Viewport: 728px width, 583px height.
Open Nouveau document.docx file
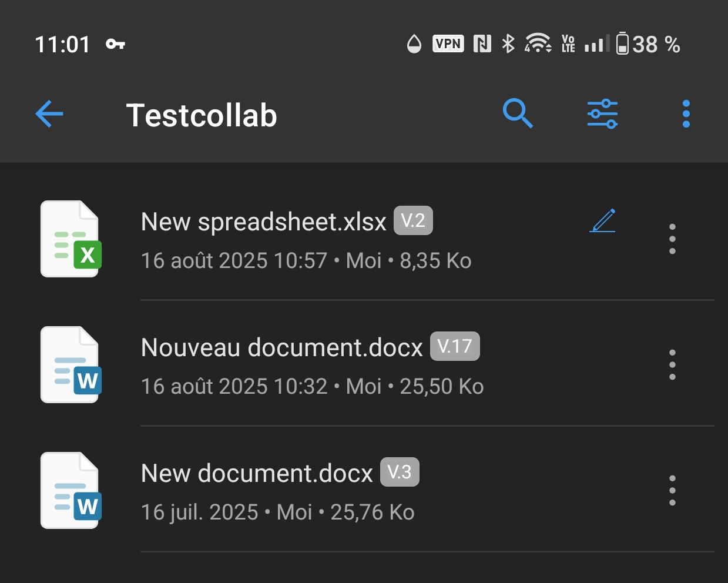pyautogui.click(x=282, y=348)
